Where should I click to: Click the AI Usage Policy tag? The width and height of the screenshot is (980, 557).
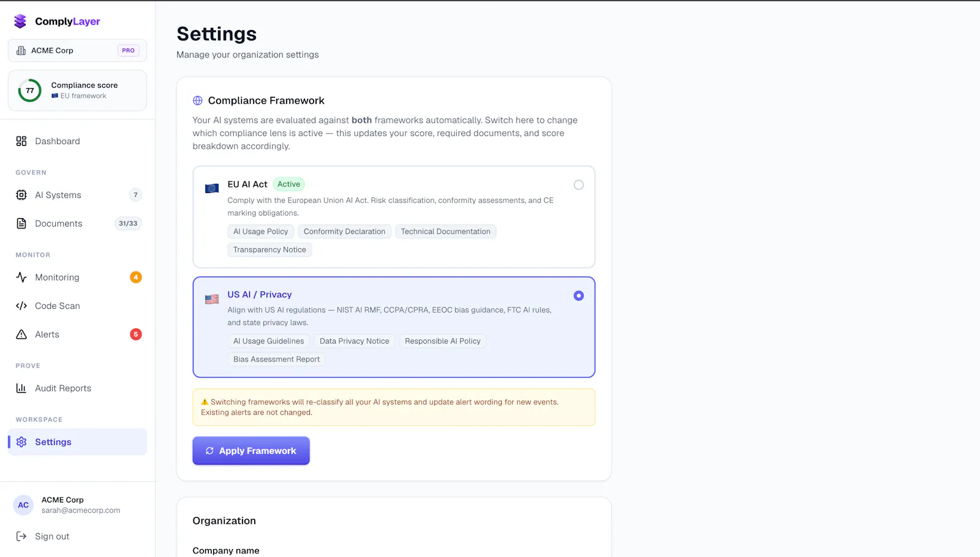pyautogui.click(x=261, y=232)
